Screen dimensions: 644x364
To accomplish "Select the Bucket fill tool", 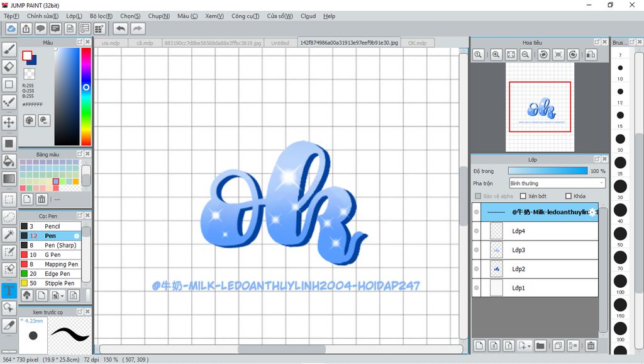I will pos(9,161).
